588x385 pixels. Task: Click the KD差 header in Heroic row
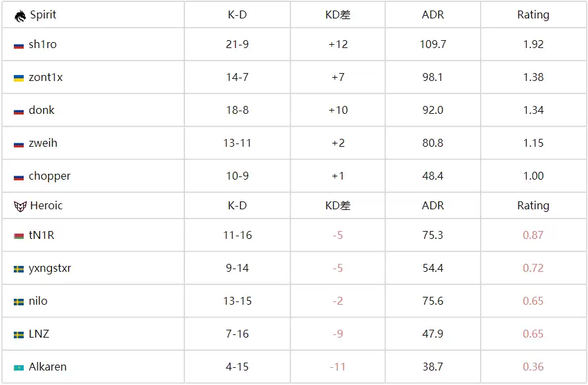(x=338, y=206)
